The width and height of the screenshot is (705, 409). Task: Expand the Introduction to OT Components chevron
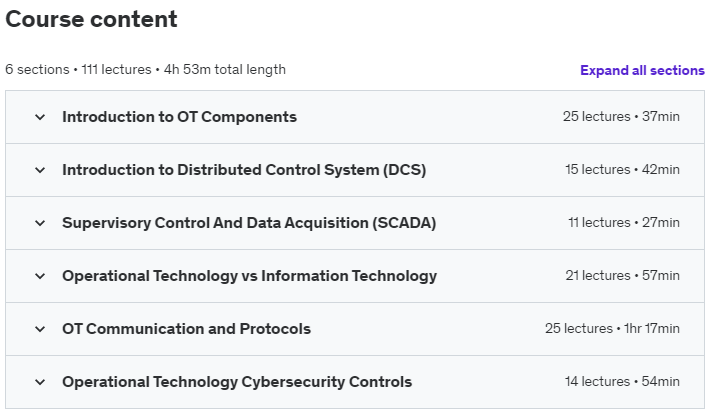40,117
